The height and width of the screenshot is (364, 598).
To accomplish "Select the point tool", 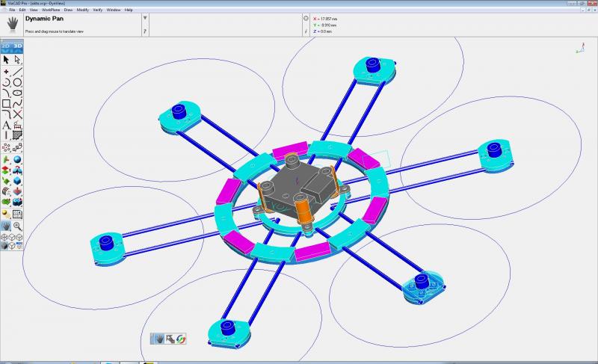I will click(6, 72).
